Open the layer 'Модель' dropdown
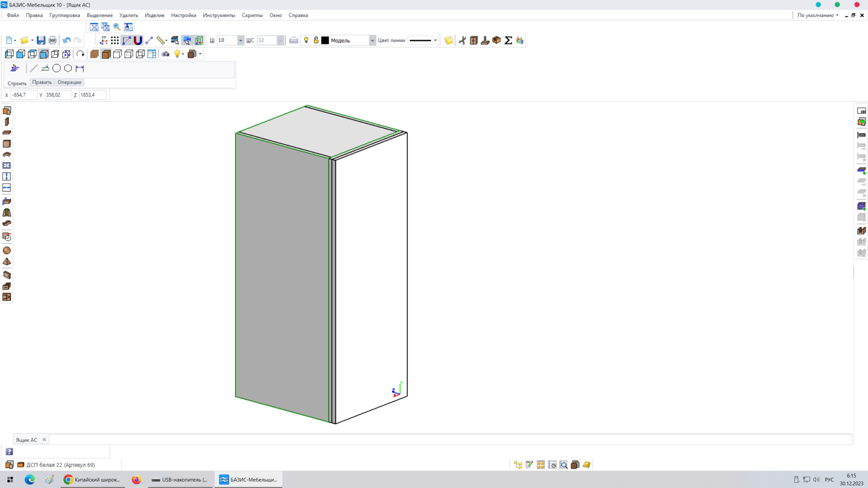Viewport: 868px width, 488px height. click(372, 40)
